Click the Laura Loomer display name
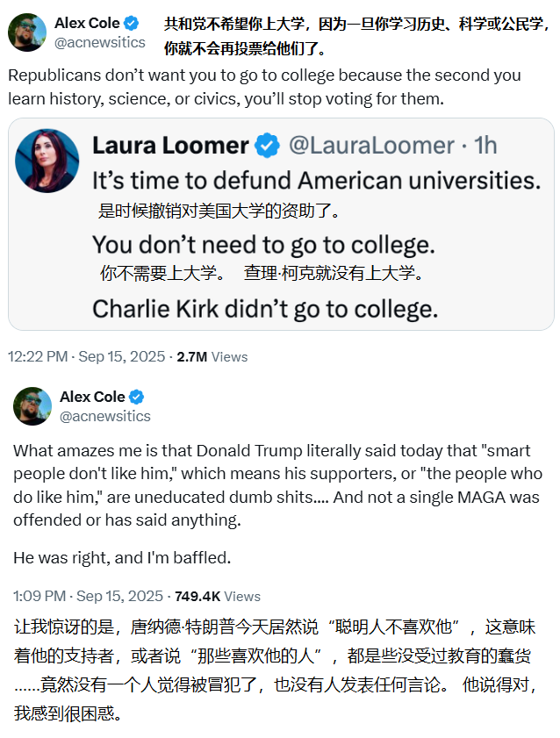560x738 pixels. [170, 145]
